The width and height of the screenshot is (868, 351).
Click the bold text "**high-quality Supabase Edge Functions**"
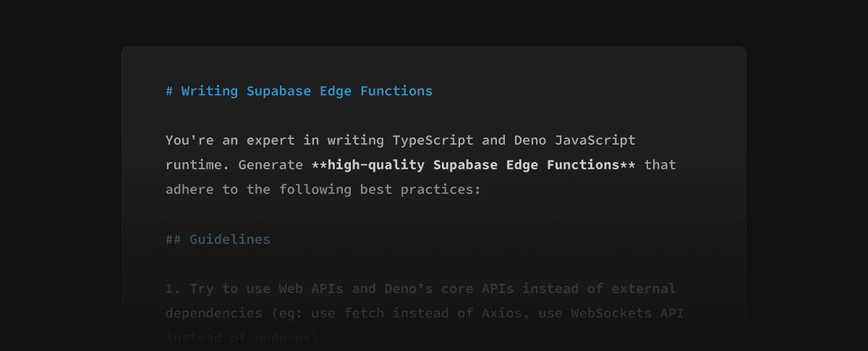(473, 165)
